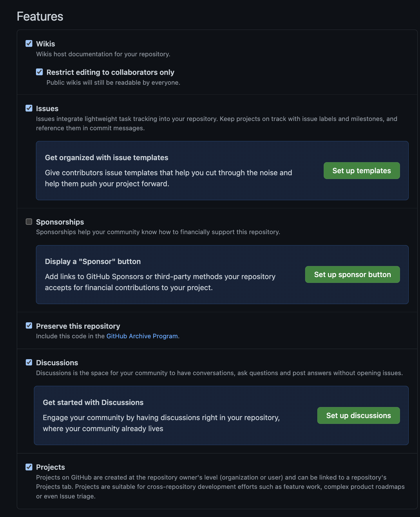420x517 pixels.
Task: Click the Set up templates button
Action: pos(361,171)
